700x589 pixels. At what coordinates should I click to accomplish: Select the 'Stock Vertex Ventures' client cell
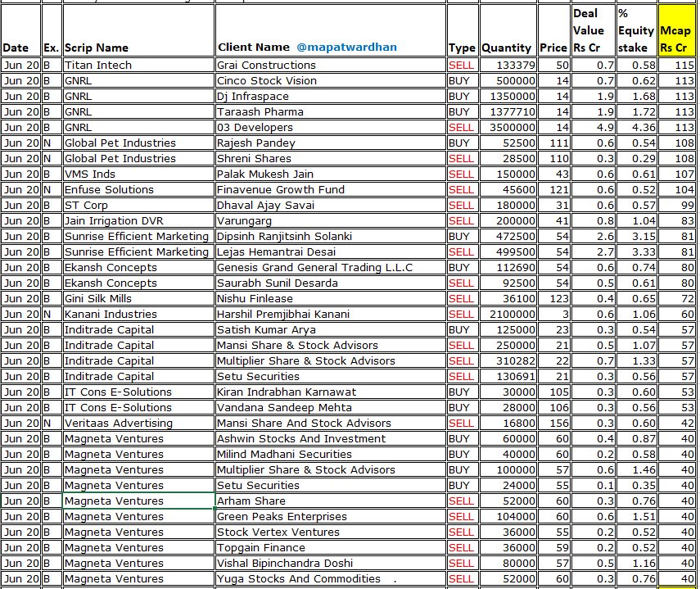tap(331, 532)
